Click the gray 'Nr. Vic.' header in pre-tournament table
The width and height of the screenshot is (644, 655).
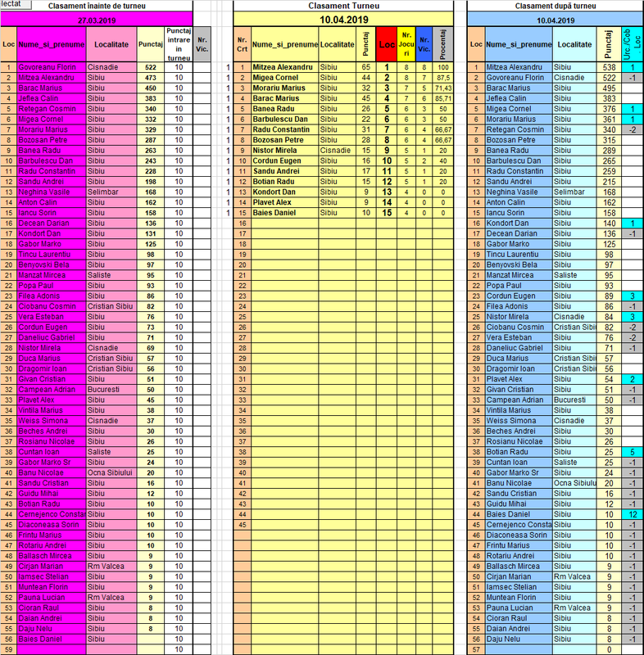coord(202,44)
